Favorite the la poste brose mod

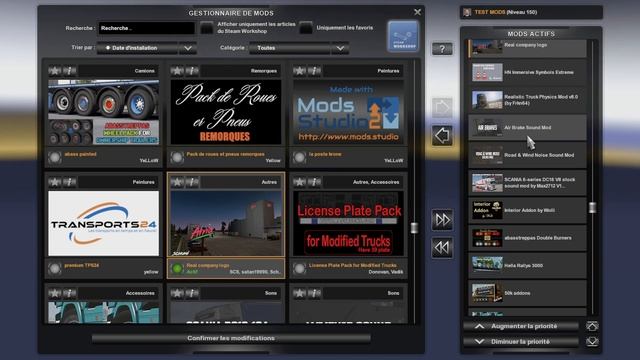coord(300,71)
